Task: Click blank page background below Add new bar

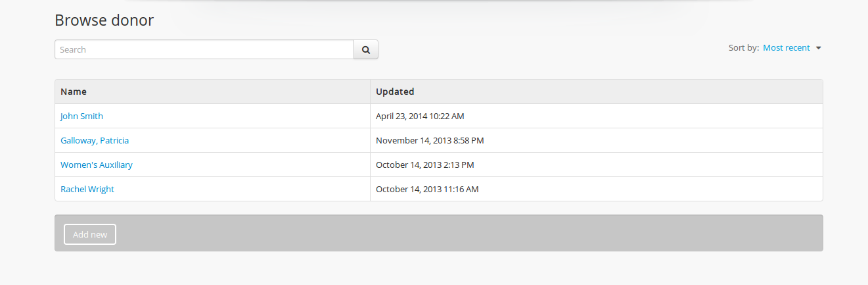Action: (434, 270)
